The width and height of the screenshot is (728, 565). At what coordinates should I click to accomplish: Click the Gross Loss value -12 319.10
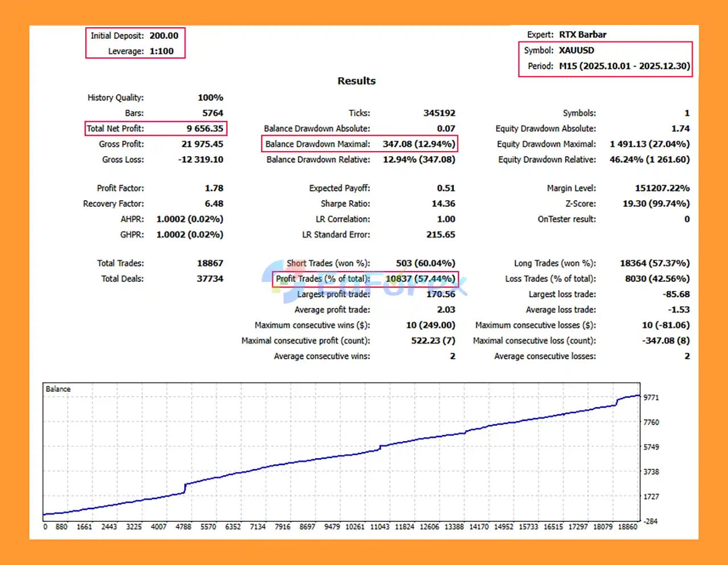click(200, 160)
